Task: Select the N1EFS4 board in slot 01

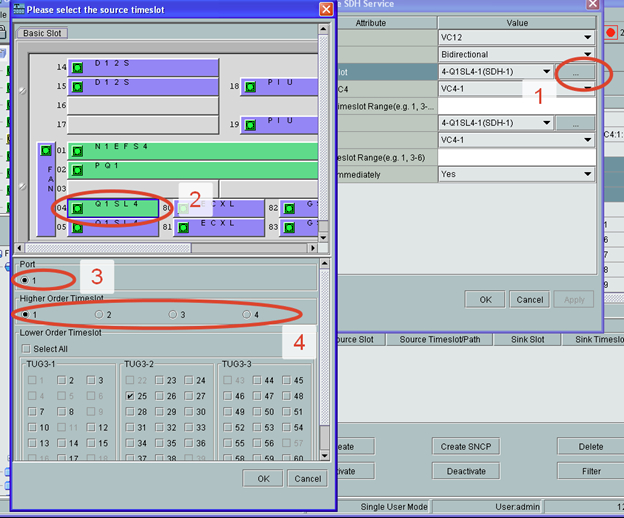Action: point(193,151)
